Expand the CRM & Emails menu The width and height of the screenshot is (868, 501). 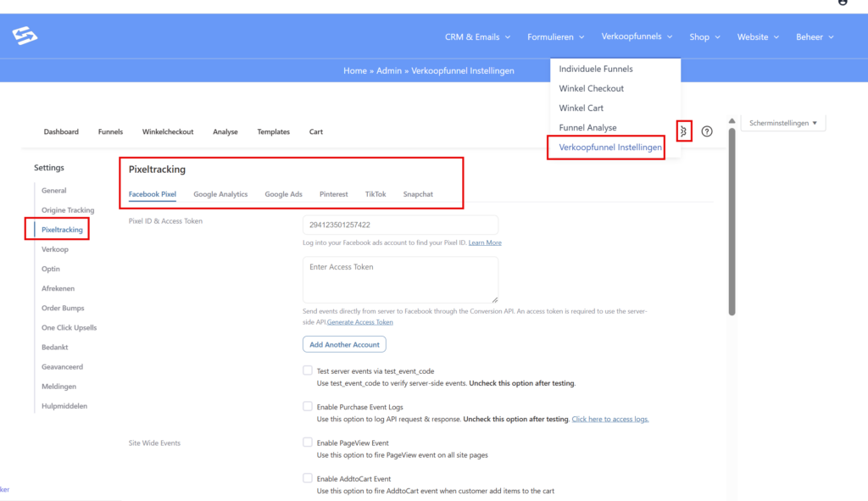477,36
